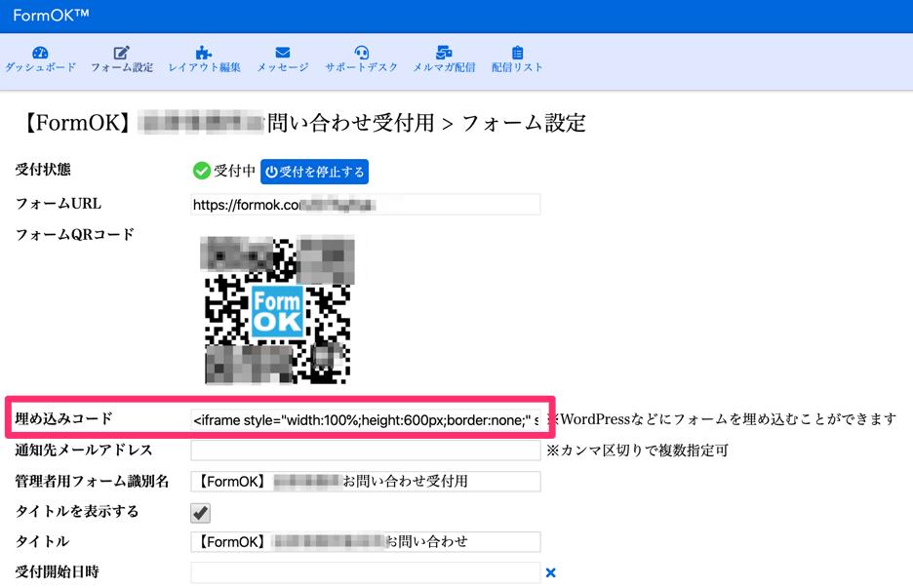
Task: Open the フォーム設定 edit icon
Action: pyautogui.click(x=121, y=53)
